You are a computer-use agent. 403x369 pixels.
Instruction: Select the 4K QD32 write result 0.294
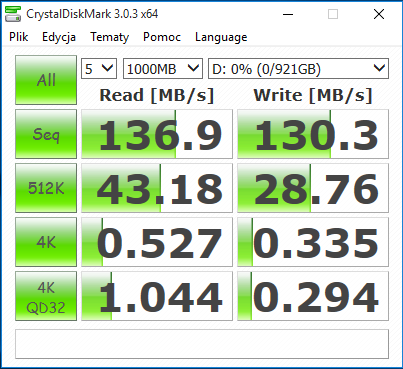click(313, 296)
